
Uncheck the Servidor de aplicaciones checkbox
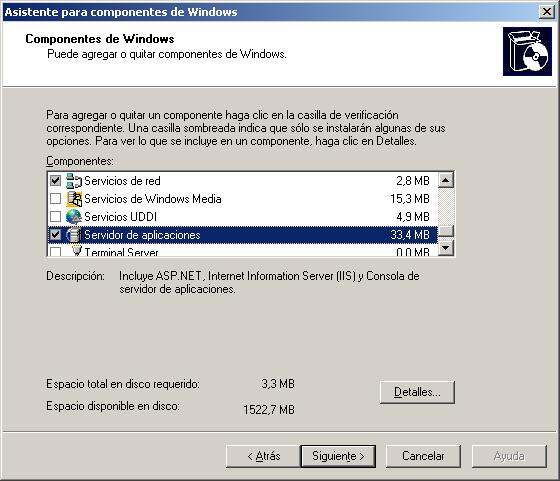coord(55,235)
